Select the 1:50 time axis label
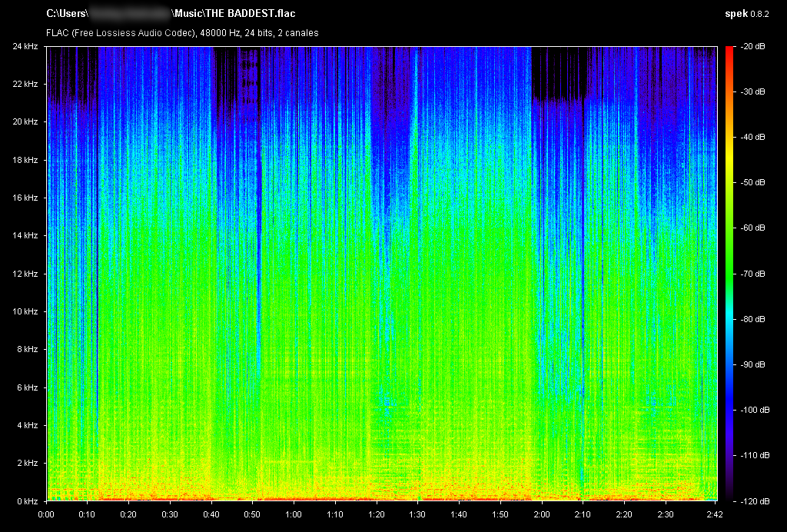Image resolution: width=787 pixels, height=532 pixels. 500,514
